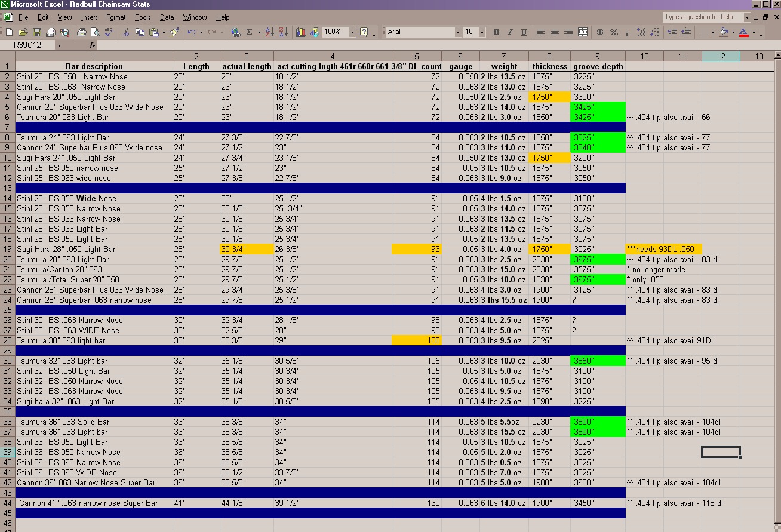
Task: Open the Fill Color dropdown arrow
Action: click(x=733, y=32)
